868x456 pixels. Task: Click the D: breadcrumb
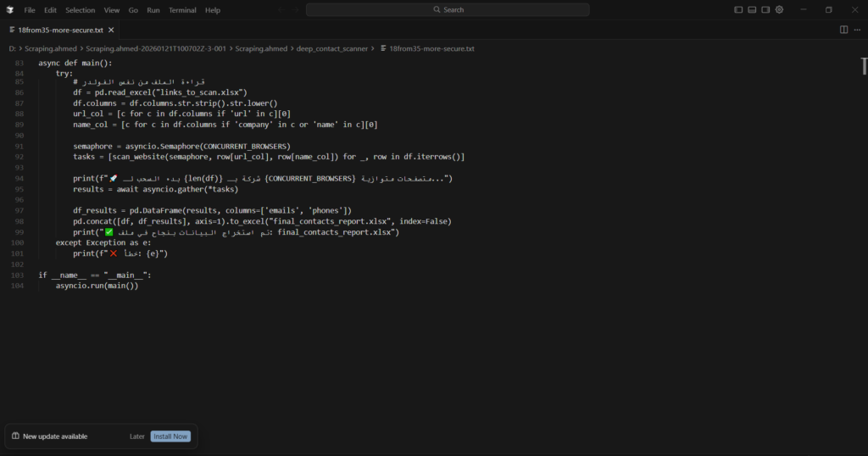tap(12, 48)
